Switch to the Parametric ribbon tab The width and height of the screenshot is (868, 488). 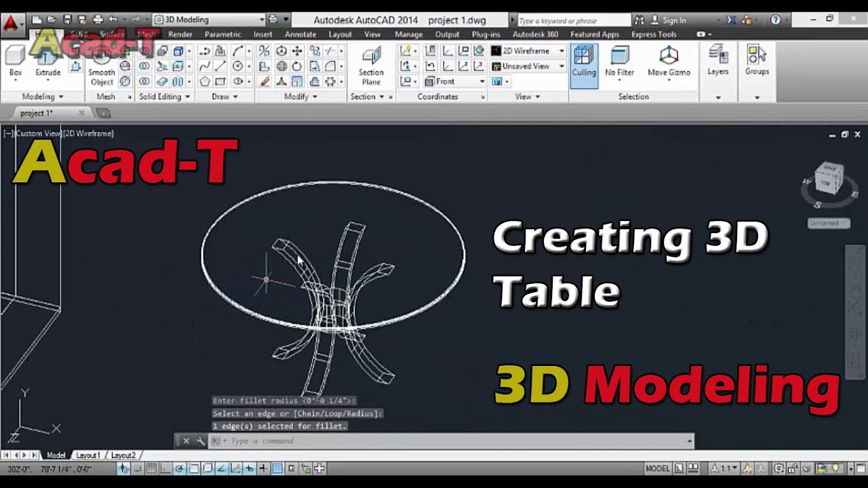click(x=222, y=35)
